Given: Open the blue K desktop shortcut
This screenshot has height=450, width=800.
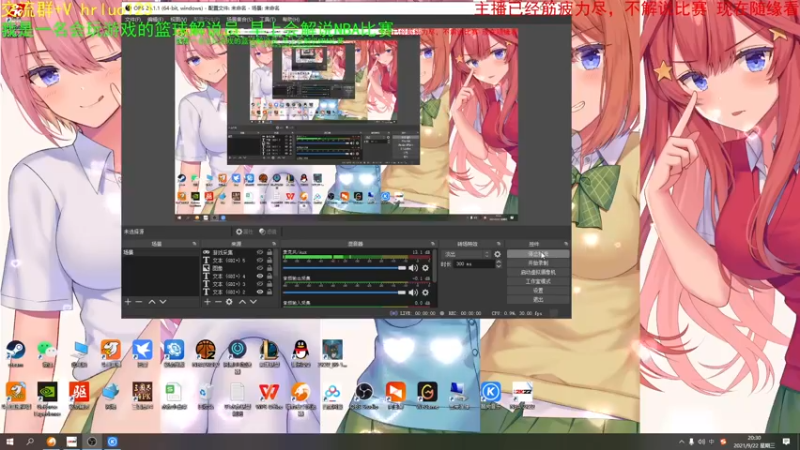Looking at the screenshot, I should 490,395.
